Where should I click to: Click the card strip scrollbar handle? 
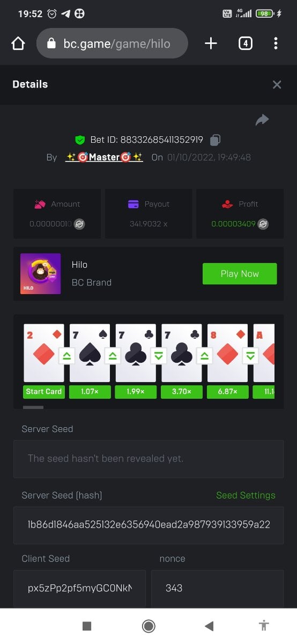pyautogui.click(x=34, y=407)
